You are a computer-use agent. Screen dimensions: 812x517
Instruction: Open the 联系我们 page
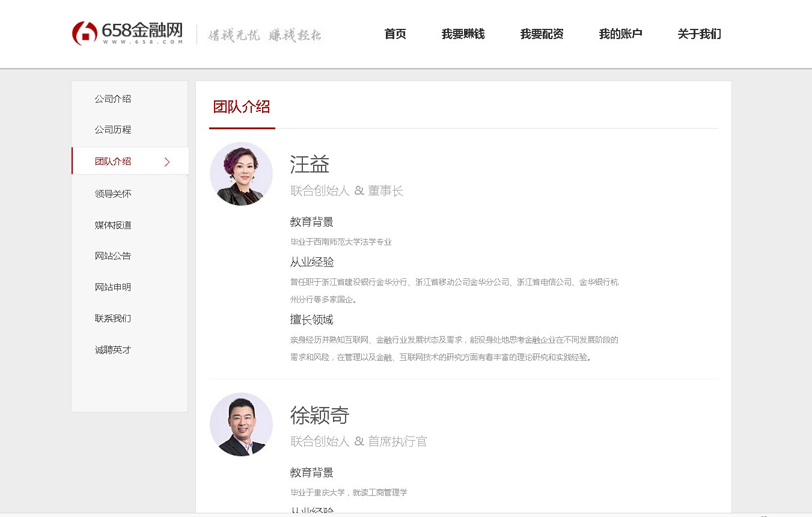point(112,318)
